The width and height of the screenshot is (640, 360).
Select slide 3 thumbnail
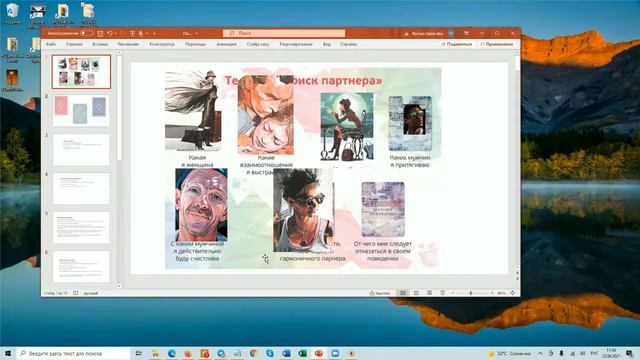81,149
